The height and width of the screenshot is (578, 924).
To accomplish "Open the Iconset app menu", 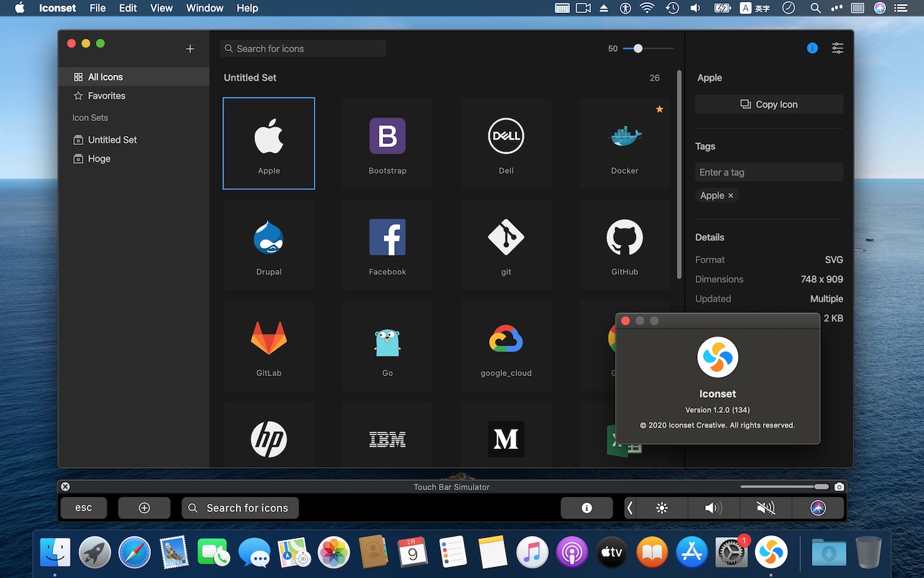I will (x=56, y=8).
